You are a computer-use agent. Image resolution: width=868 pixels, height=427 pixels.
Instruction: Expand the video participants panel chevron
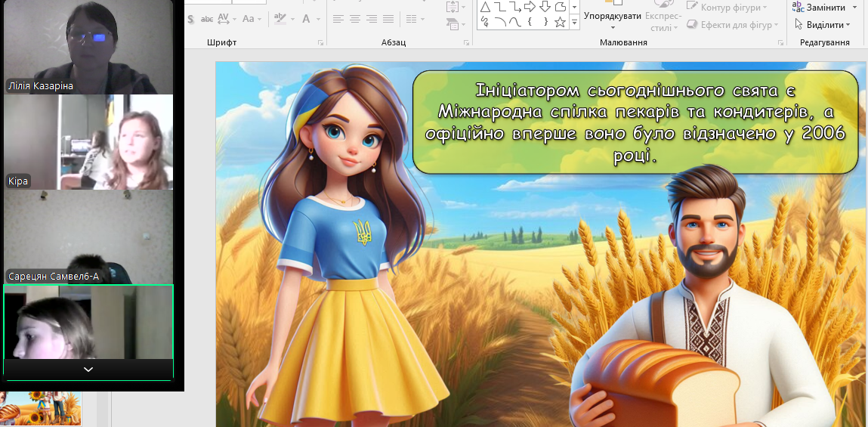(88, 370)
